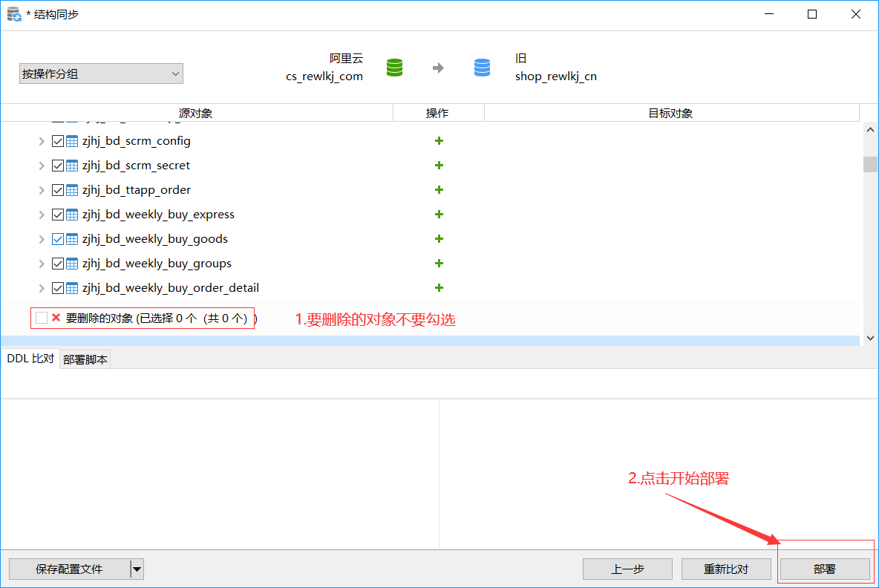Expand the zjhj_bd_weekly_buy_groups tree row
This screenshot has height=588, width=879.
pos(42,264)
